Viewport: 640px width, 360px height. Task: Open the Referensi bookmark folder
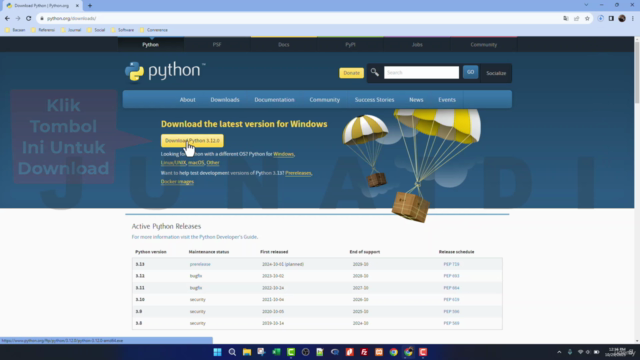pos(43,30)
